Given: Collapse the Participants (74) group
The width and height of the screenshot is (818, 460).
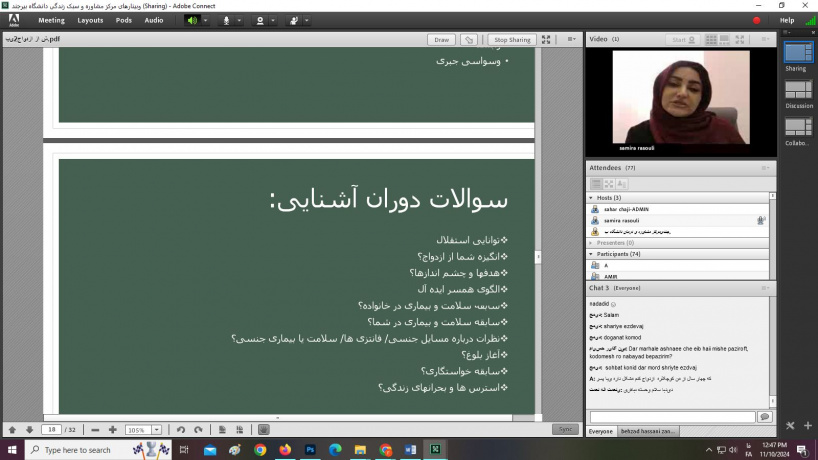Looking at the screenshot, I should (x=591, y=255).
